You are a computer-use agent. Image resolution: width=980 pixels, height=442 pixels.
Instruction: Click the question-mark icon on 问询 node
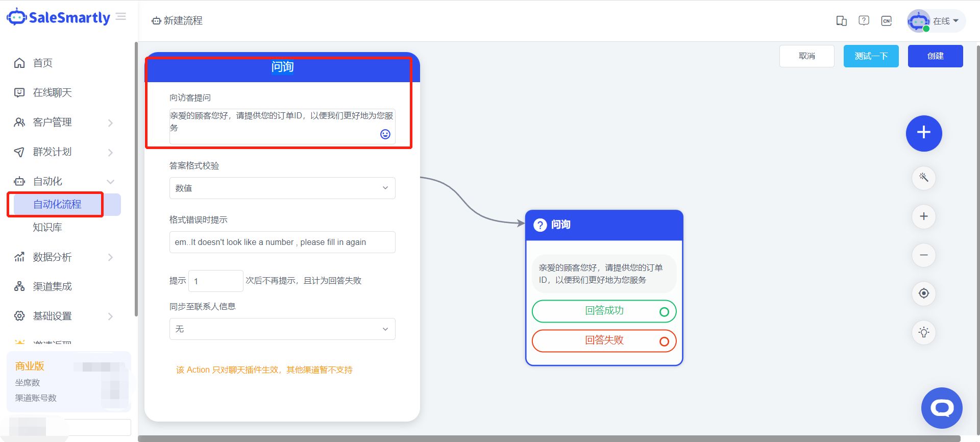pyautogui.click(x=540, y=225)
